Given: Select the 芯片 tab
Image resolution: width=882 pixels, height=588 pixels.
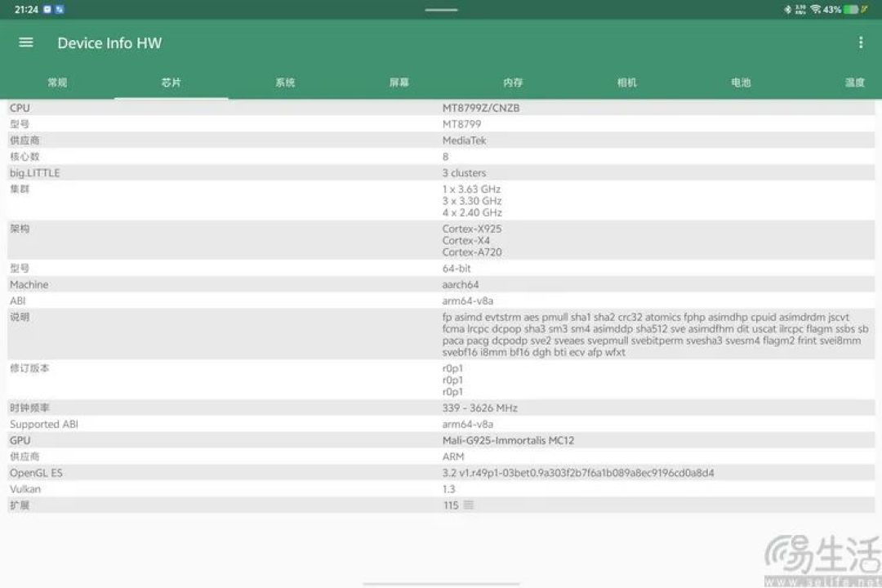Looking at the screenshot, I should click(171, 82).
